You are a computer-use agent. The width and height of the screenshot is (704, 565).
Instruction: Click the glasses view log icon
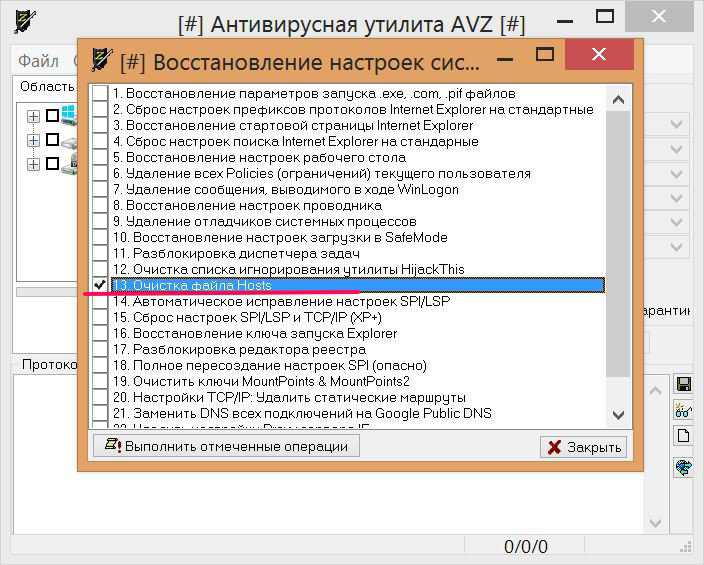683,411
